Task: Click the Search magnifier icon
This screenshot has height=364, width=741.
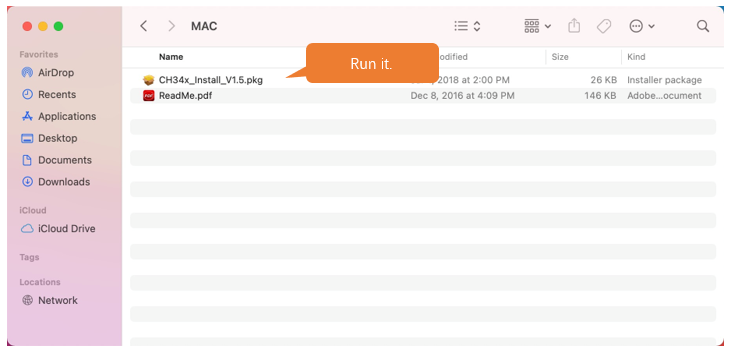Action: [703, 26]
